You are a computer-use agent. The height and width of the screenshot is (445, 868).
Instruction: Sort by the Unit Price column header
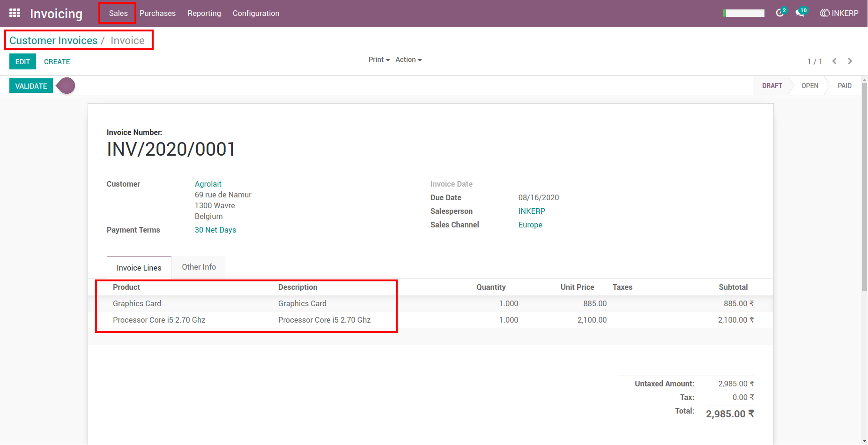pos(577,287)
